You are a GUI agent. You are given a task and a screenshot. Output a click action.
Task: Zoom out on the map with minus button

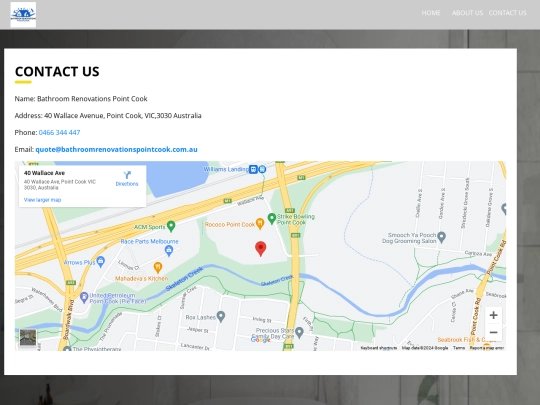[x=493, y=332]
